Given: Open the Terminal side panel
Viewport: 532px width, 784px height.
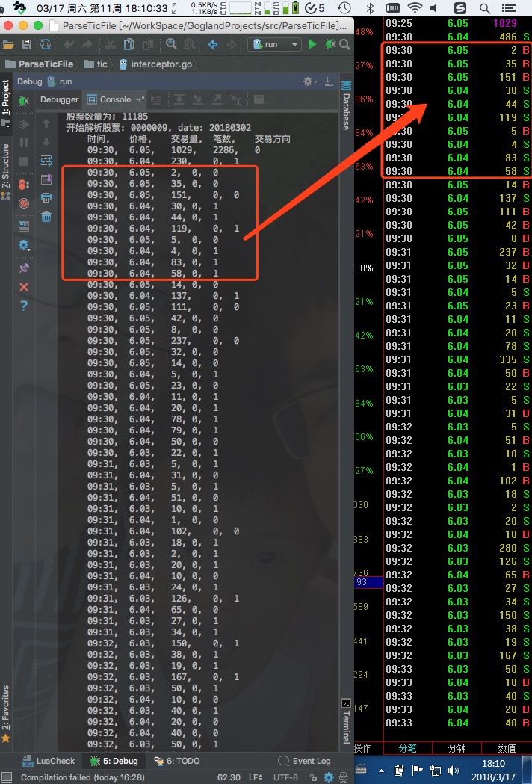Looking at the screenshot, I should point(346,721).
